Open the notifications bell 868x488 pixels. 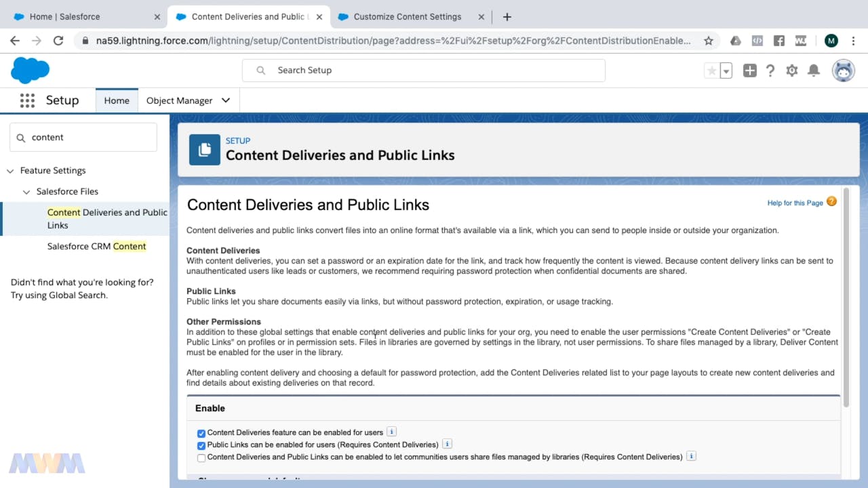pos(814,70)
